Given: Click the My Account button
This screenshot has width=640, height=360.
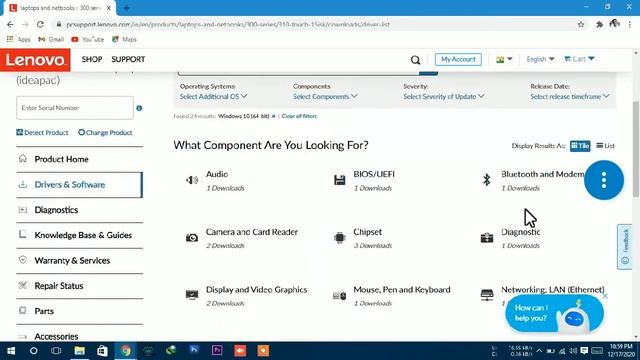Looking at the screenshot, I should pyautogui.click(x=458, y=60).
